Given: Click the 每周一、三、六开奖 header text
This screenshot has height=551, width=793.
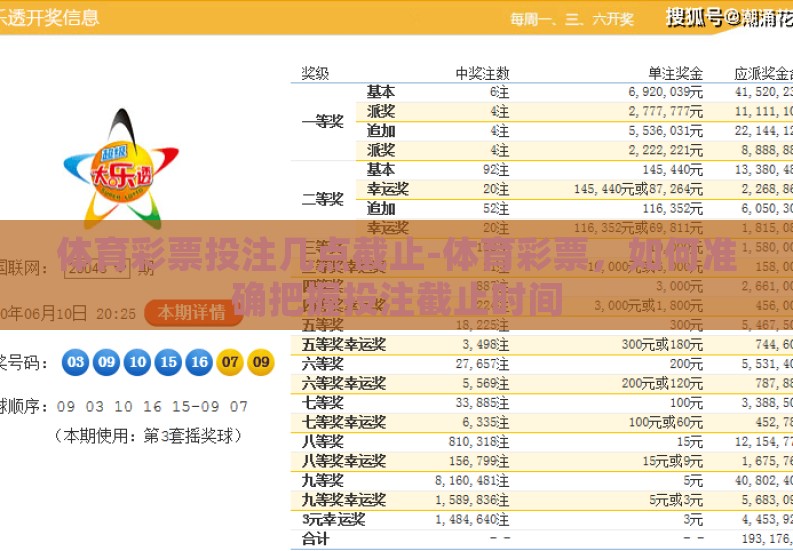Looking at the screenshot, I should 572,19.
